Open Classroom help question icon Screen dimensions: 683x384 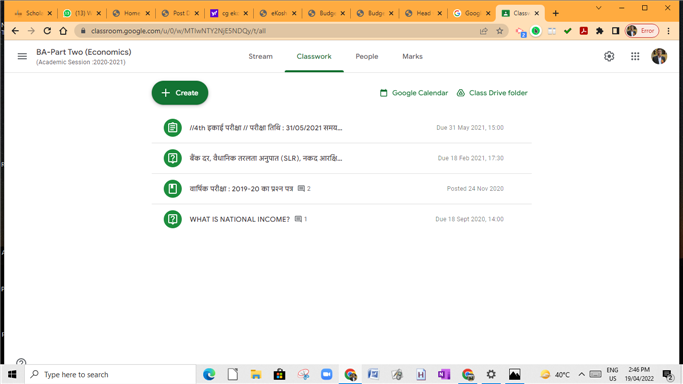tap(21, 362)
